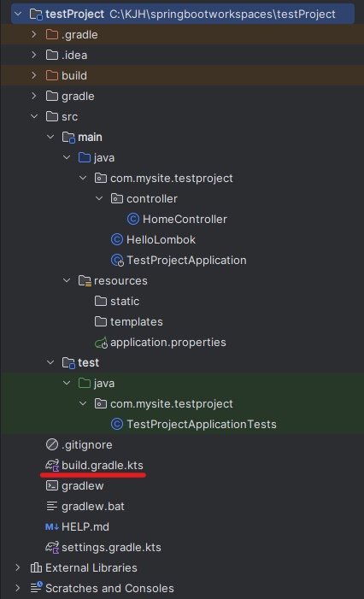Click the application.properties Spring config icon

(101, 343)
